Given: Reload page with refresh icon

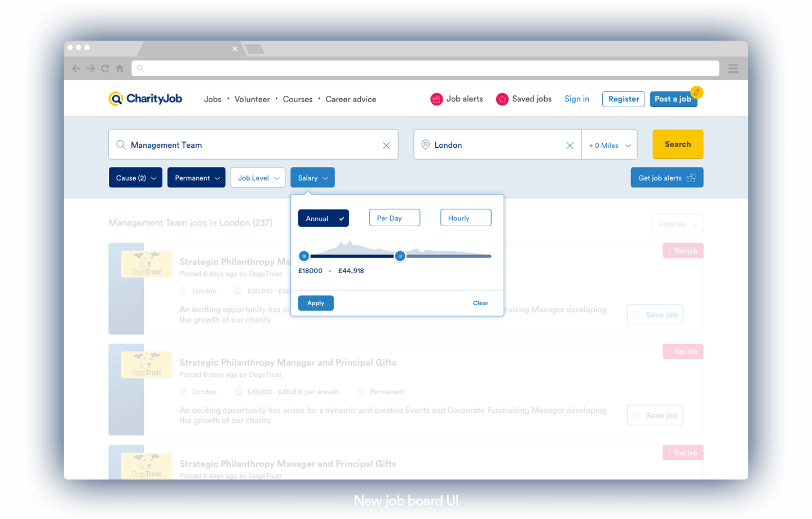Looking at the screenshot, I should [105, 68].
